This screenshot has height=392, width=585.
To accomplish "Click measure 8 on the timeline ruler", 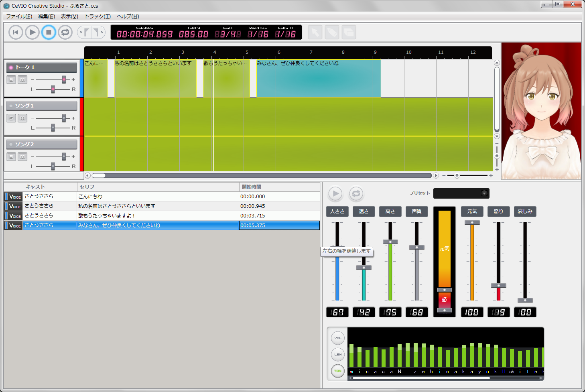I will click(343, 52).
